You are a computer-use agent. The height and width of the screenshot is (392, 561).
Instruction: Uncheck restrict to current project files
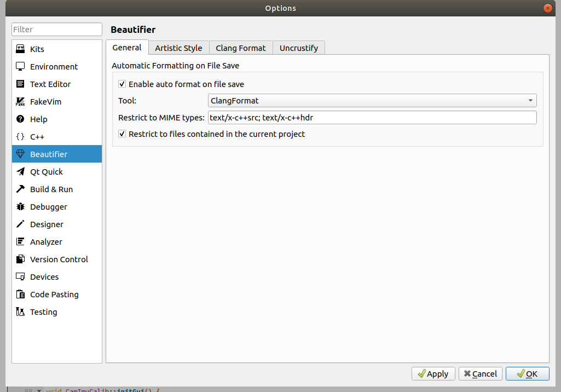tap(122, 134)
